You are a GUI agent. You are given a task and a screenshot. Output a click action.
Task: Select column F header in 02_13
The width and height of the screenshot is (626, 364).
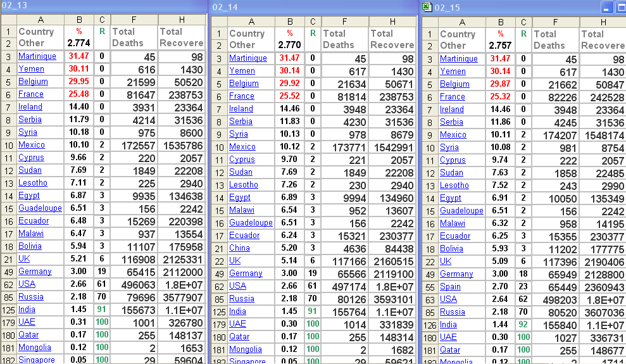coord(133,19)
